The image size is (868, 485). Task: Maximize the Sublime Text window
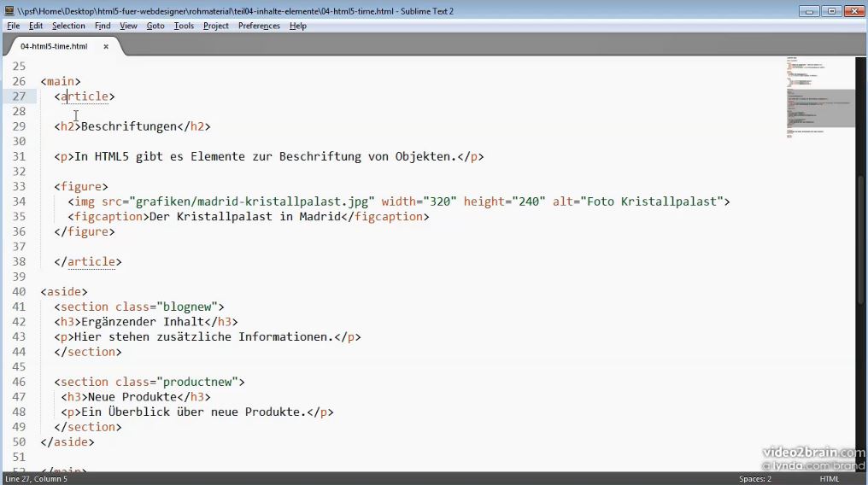pos(831,10)
